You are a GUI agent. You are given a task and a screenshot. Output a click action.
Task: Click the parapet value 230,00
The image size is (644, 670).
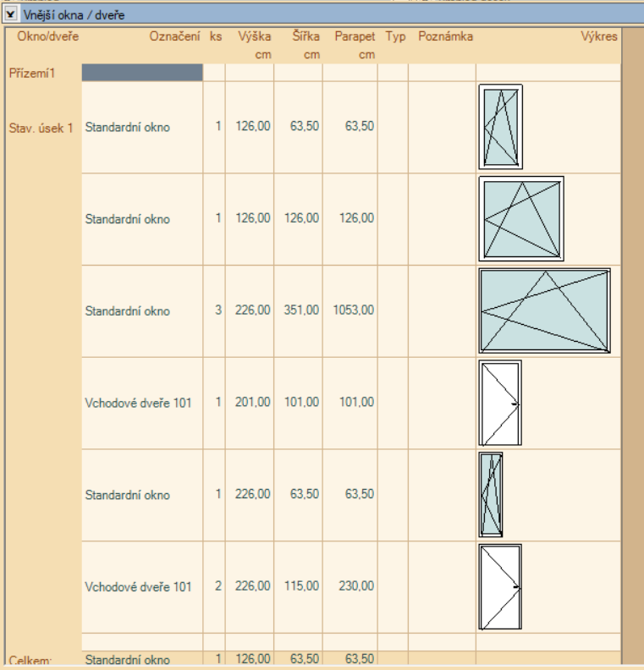coord(356,585)
